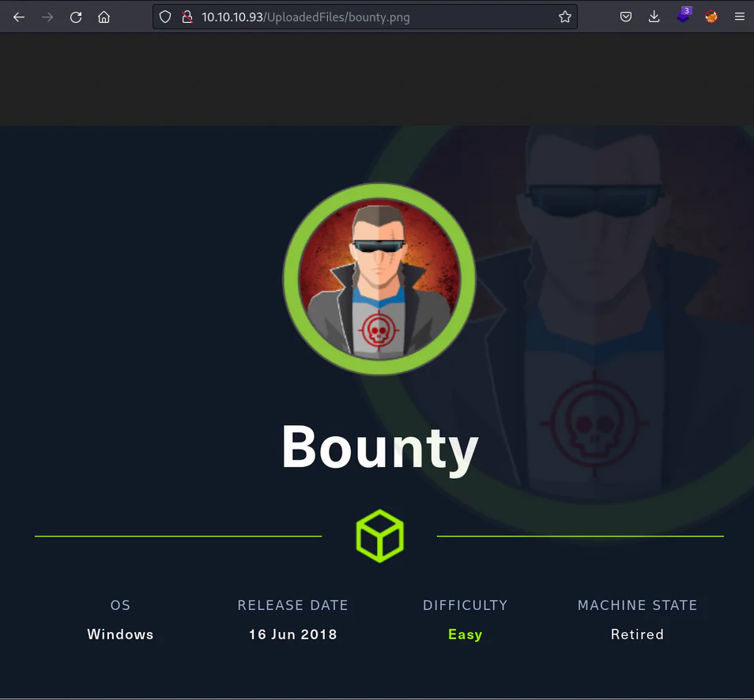The image size is (754, 700).
Task: Open the downloads panel
Action: (654, 17)
